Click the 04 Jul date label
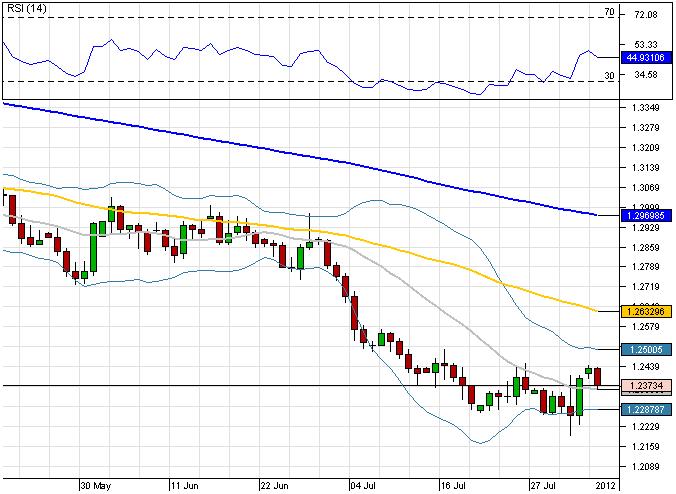Screen dimensions: 676x494 (362, 483)
